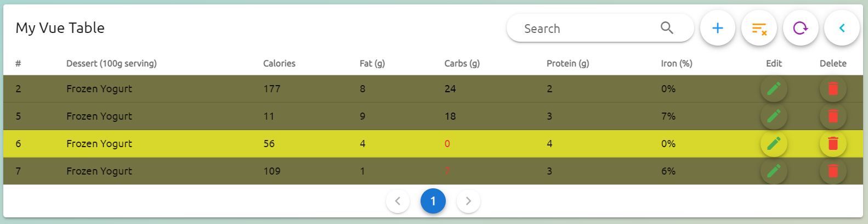868x224 pixels.
Task: Sort by Dessert (100g serving) header
Action: tap(111, 64)
